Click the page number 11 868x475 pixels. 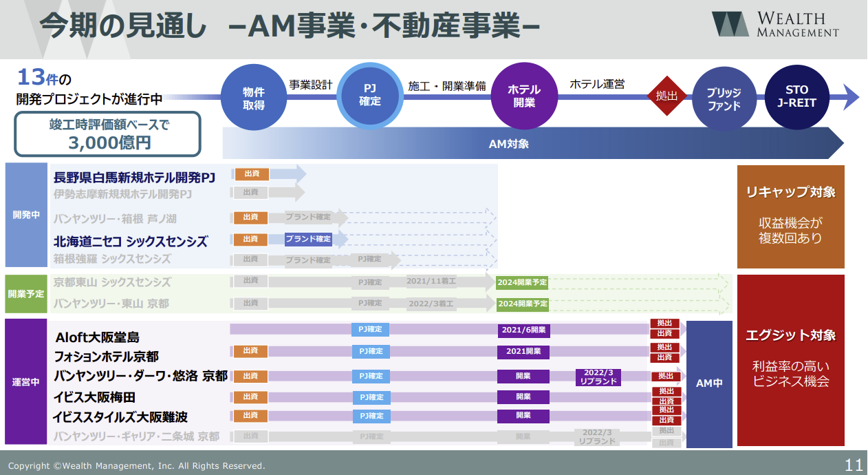(x=853, y=465)
